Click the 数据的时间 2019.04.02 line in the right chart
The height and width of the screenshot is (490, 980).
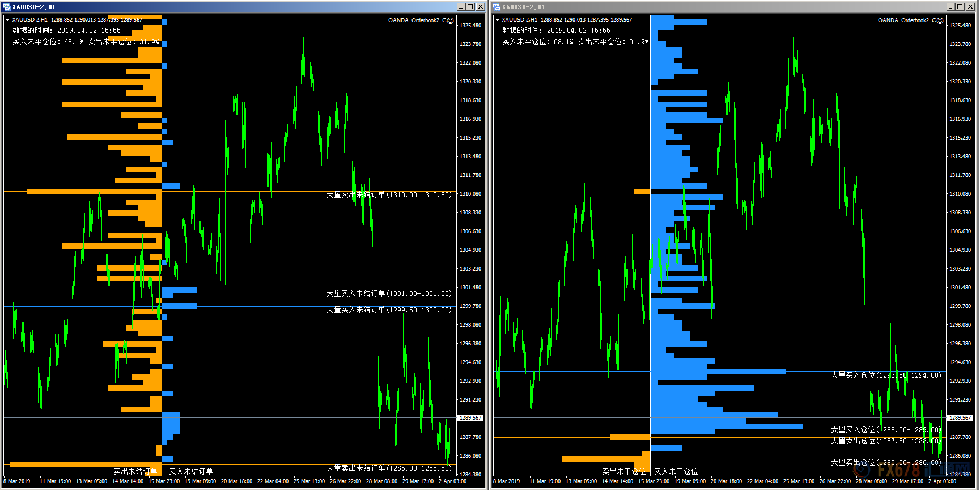point(556,31)
